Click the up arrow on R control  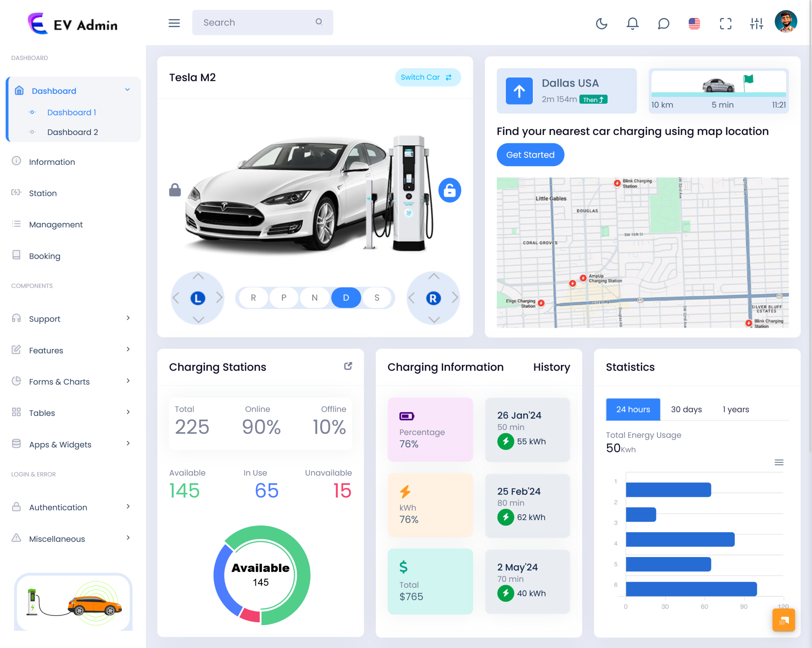[x=434, y=276]
